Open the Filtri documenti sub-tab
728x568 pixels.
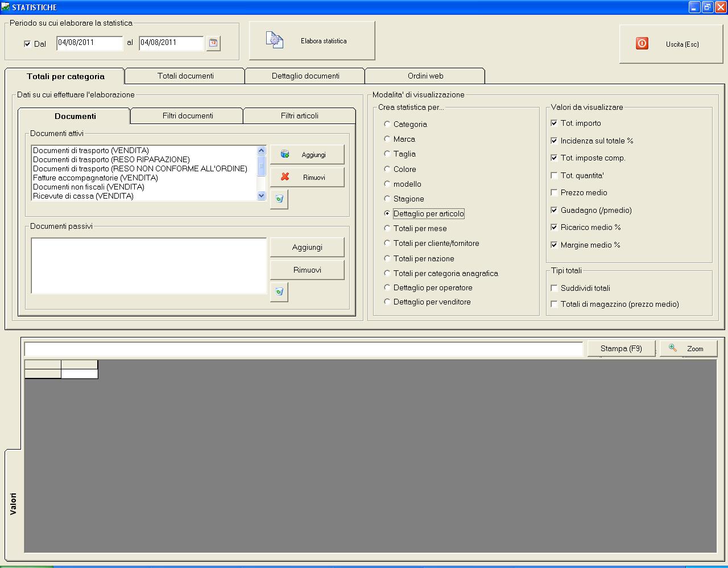188,116
